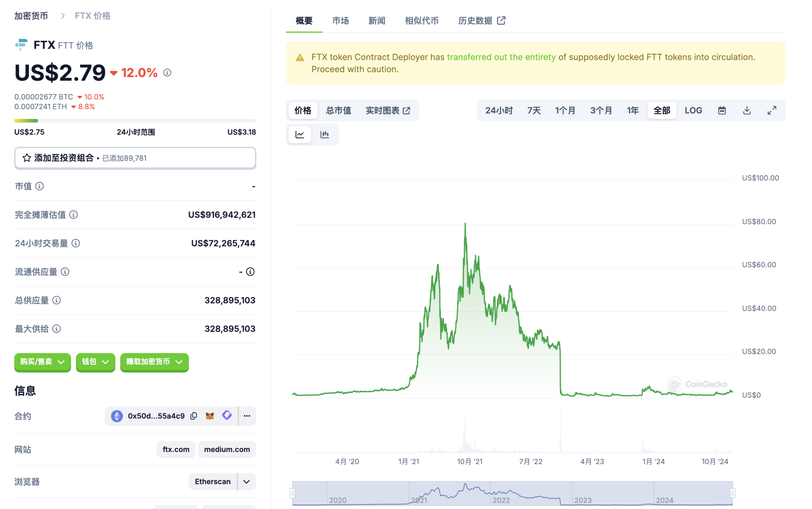Show info icon next to 流通供应量 label
This screenshot has width=812, height=509.
click(x=65, y=272)
